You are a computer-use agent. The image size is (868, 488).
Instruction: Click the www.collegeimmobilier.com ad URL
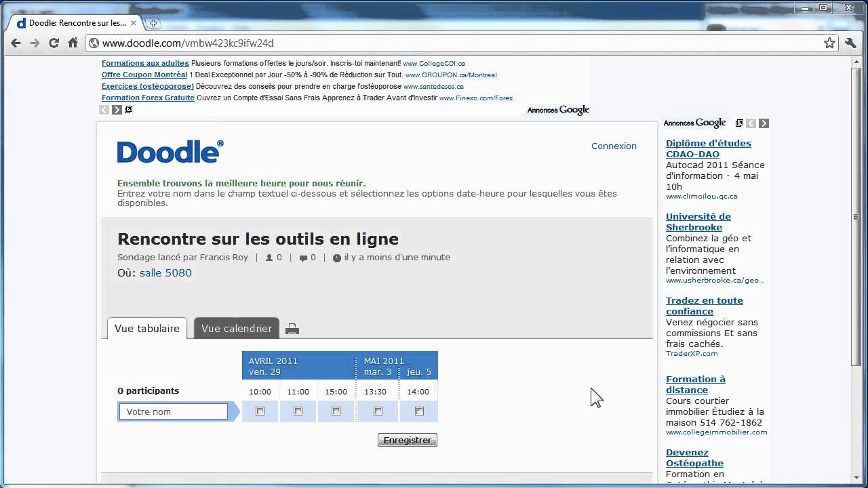717,432
